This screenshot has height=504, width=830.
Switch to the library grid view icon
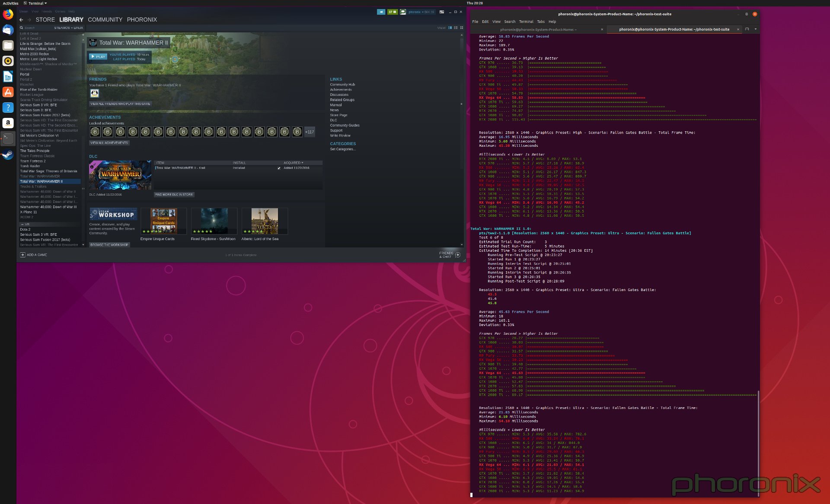click(461, 28)
